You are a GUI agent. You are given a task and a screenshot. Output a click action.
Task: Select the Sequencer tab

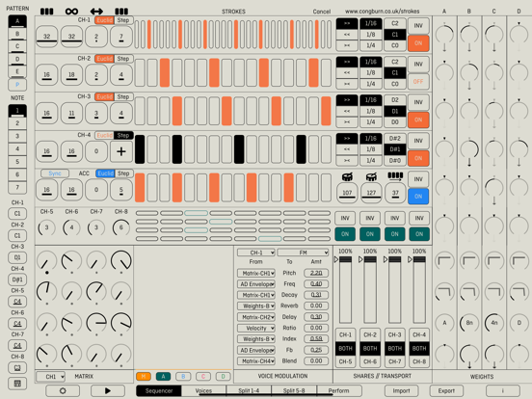point(159,391)
